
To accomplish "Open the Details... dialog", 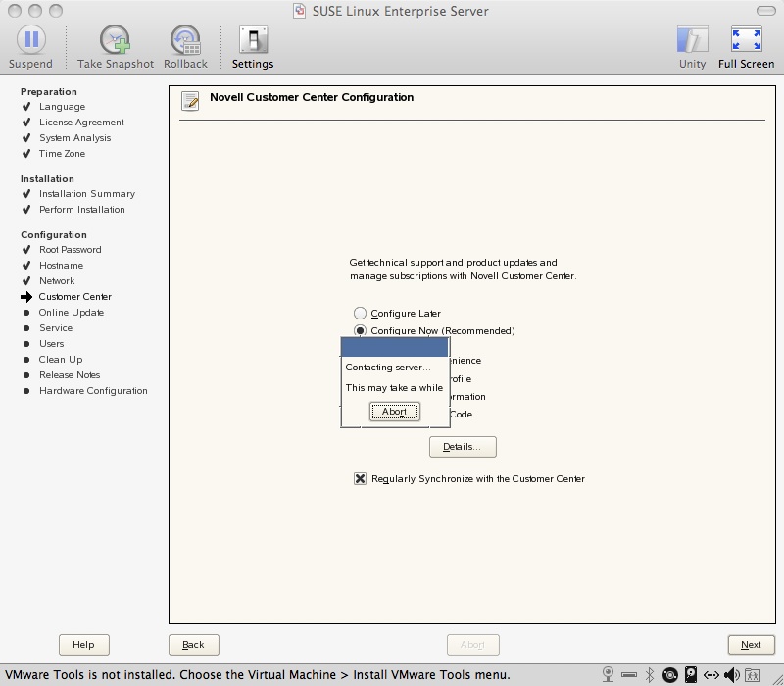I will pyautogui.click(x=463, y=447).
